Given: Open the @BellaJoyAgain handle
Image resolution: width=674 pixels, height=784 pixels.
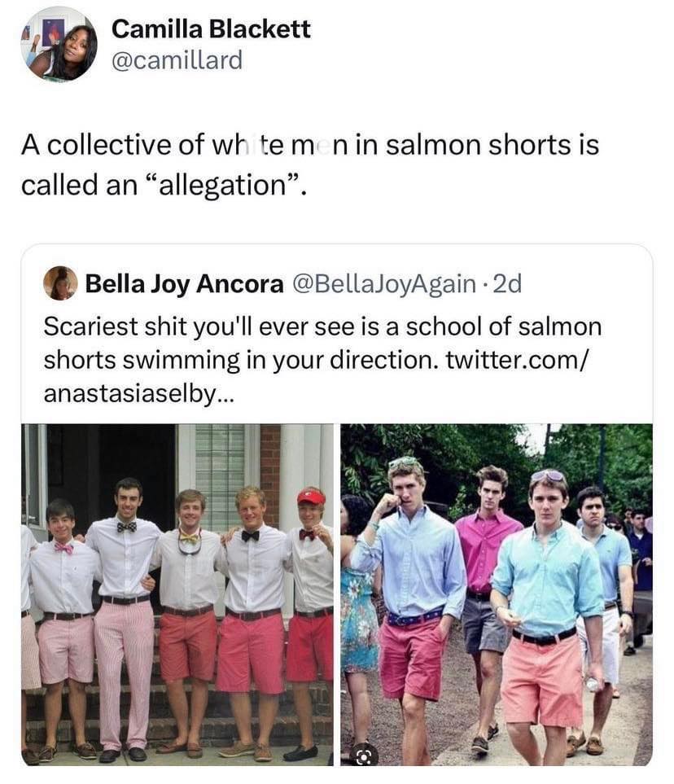Looking at the screenshot, I should tap(383, 283).
